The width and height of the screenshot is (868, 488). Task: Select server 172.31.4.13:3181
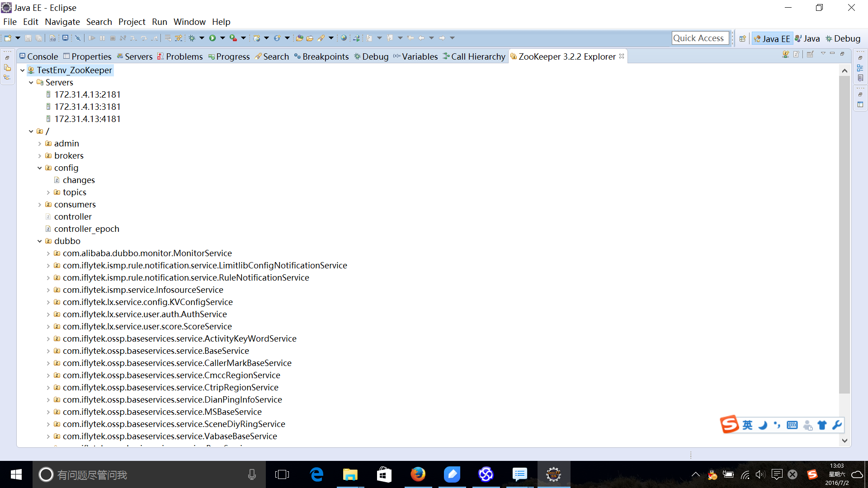[87, 107]
